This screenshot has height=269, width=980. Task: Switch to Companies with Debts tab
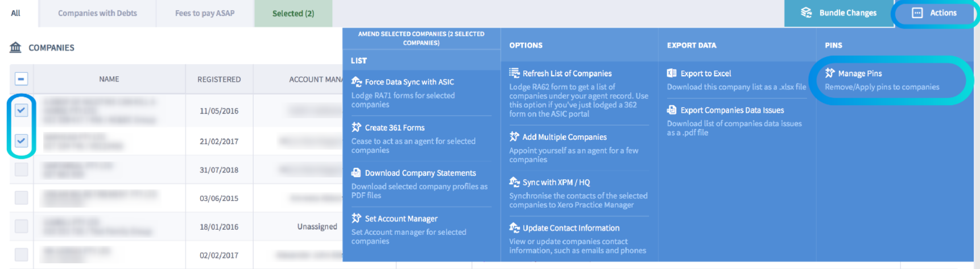[97, 13]
